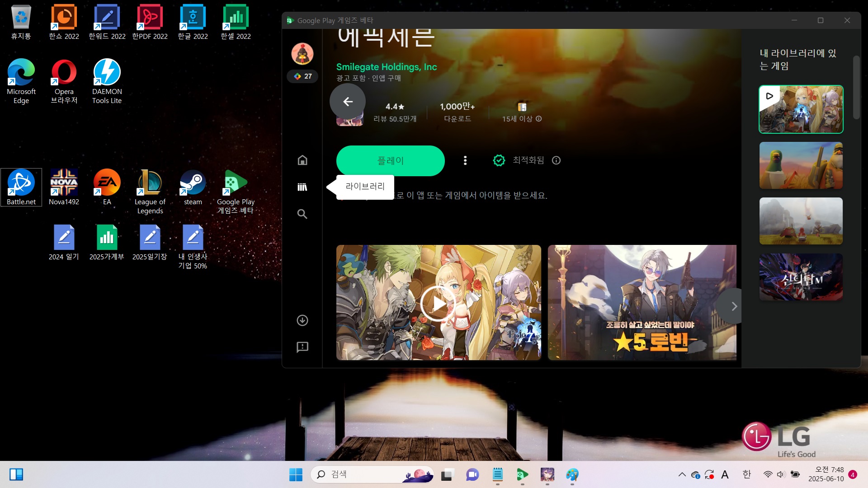868x488 pixels.
Task: Open the feedback icon in sidebar
Action: pyautogui.click(x=302, y=347)
